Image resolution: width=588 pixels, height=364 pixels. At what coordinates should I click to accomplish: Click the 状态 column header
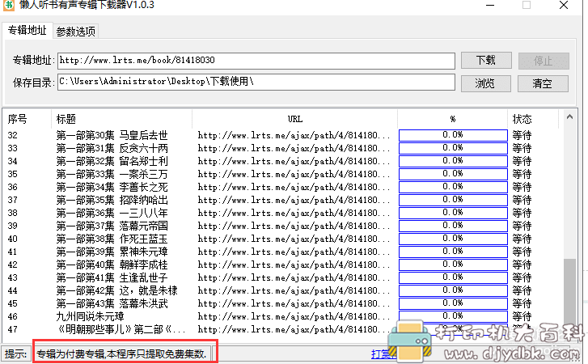coord(533,119)
